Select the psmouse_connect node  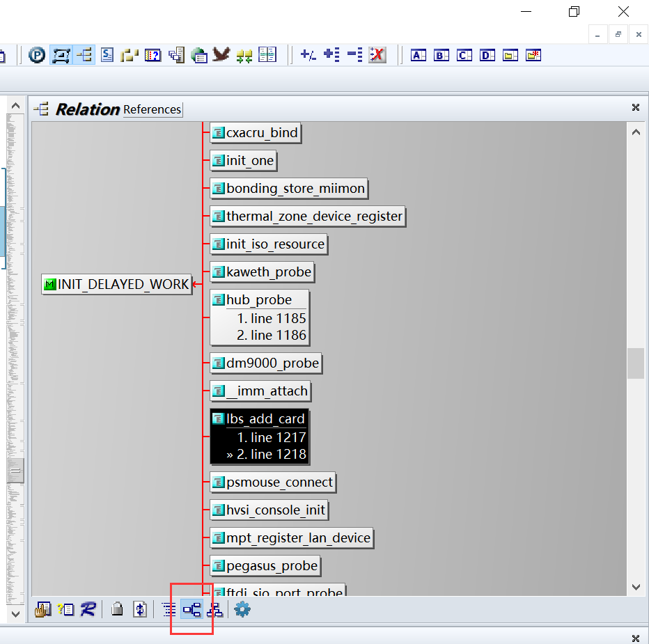(273, 482)
